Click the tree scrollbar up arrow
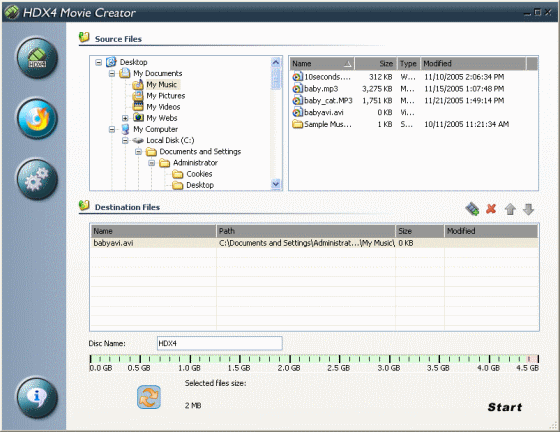The height and width of the screenshot is (432, 560). click(x=276, y=62)
